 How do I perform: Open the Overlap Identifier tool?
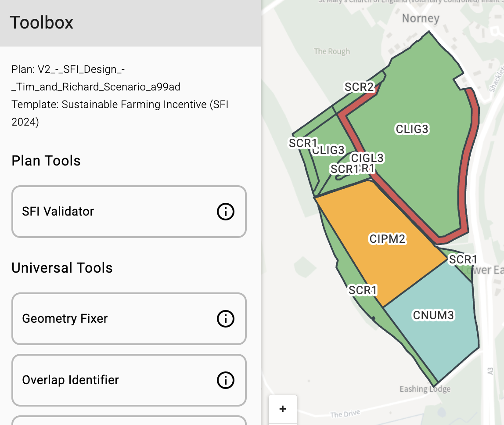[x=129, y=380]
